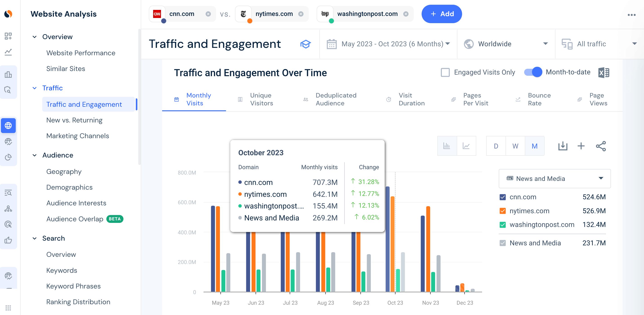The image size is (644, 315).
Task: Click the calendar icon in date picker
Action: coord(331,44)
